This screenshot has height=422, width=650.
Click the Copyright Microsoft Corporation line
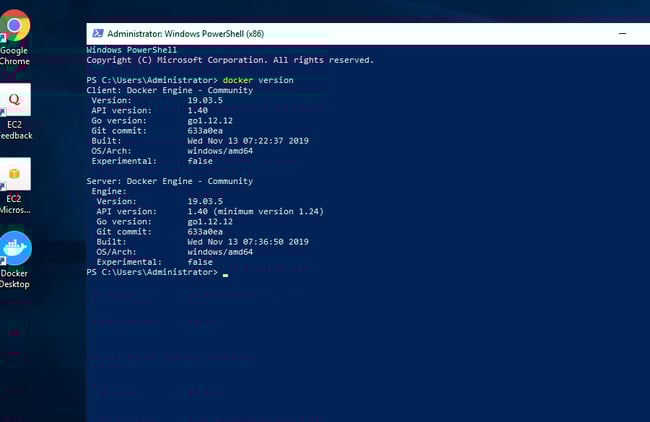[x=230, y=60]
